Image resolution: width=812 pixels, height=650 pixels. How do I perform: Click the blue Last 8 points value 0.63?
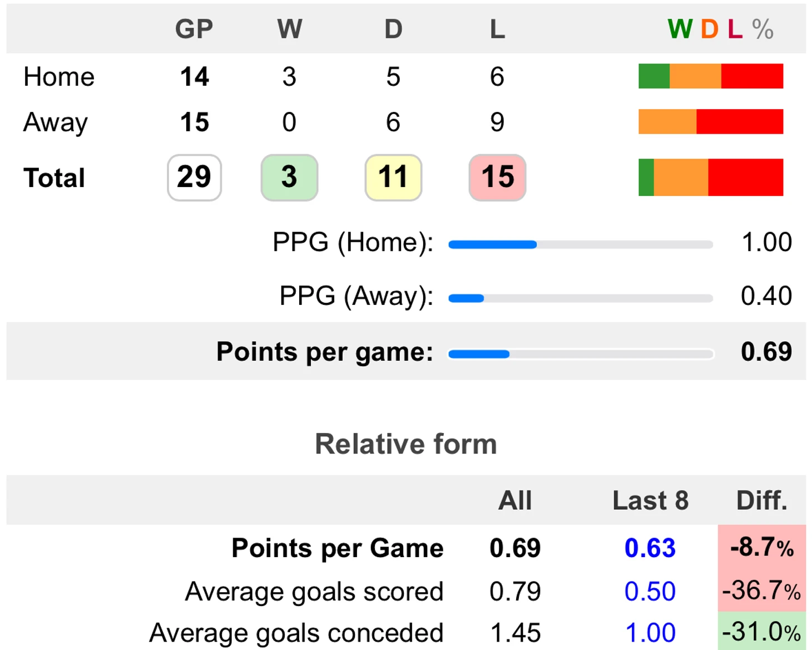coord(650,548)
